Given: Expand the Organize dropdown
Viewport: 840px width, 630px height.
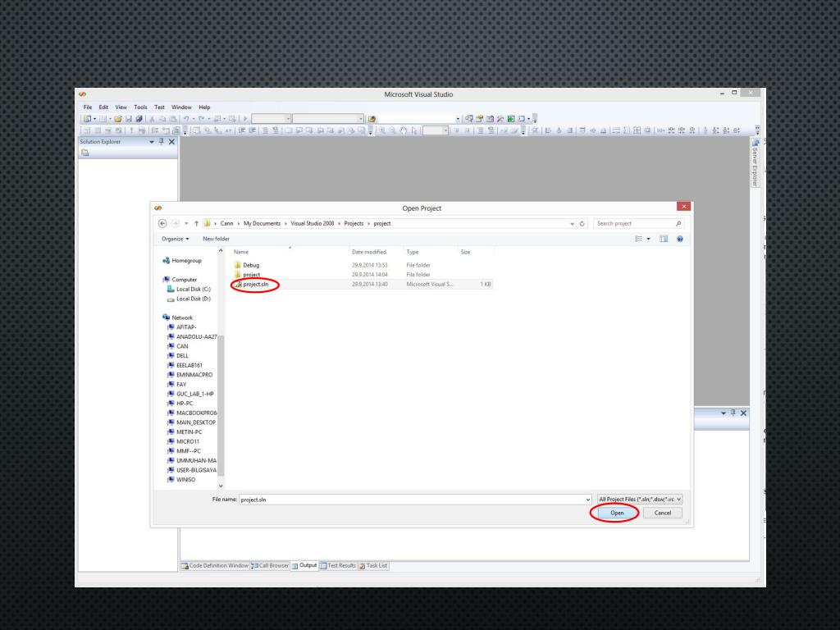Looking at the screenshot, I should coord(176,239).
